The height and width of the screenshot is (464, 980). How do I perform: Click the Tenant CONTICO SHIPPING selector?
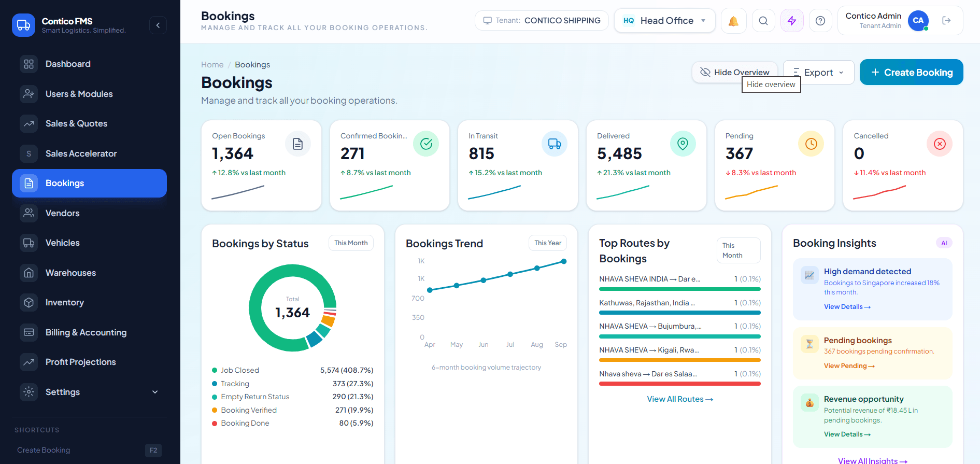pyautogui.click(x=542, y=21)
